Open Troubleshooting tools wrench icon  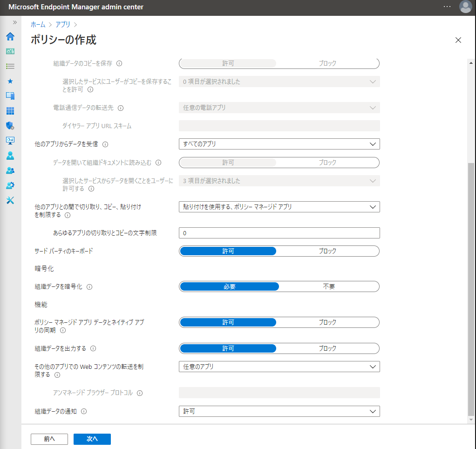click(10, 200)
